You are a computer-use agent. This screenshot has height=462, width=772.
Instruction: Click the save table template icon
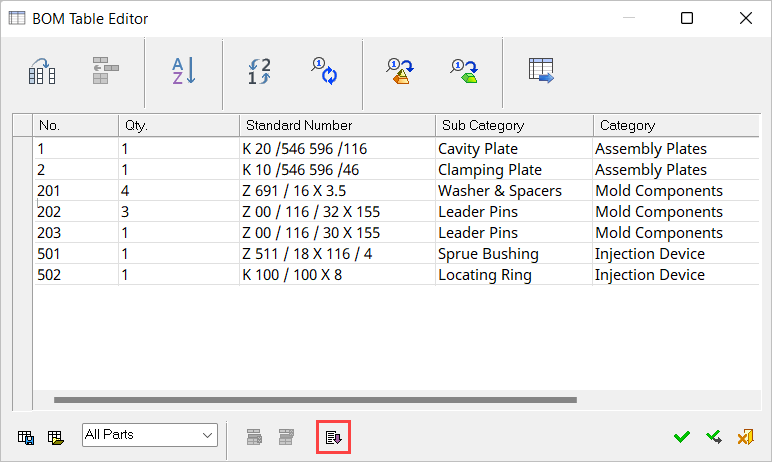click(26, 437)
